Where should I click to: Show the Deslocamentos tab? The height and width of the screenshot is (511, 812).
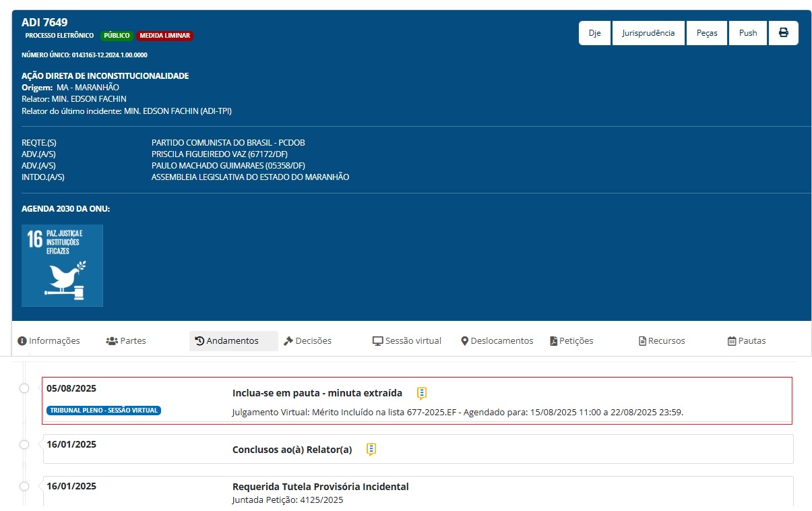(497, 341)
